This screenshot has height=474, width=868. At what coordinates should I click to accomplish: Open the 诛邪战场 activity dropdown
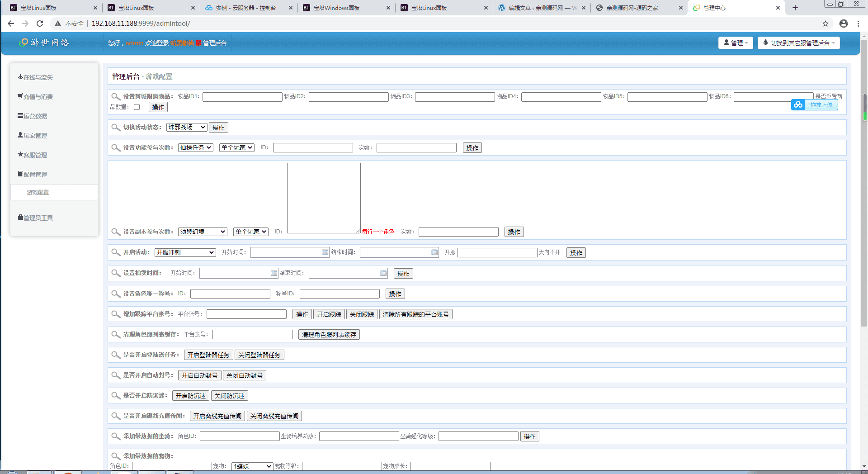click(187, 128)
